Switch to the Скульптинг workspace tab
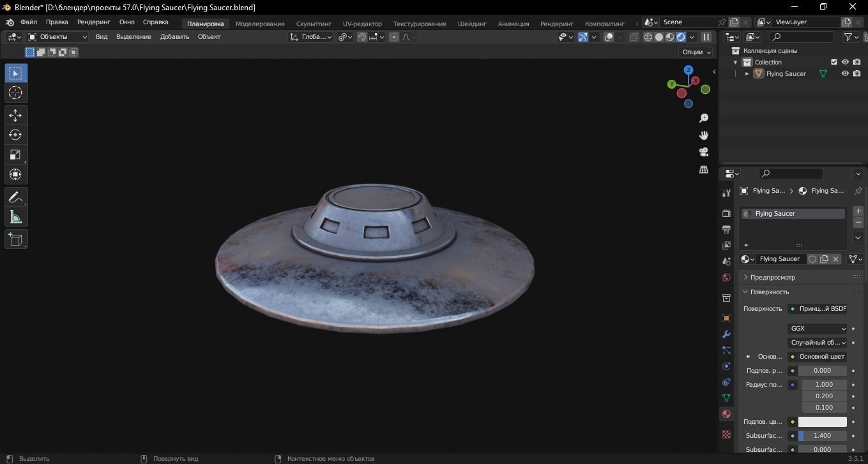This screenshot has height=464, width=868. click(x=314, y=24)
